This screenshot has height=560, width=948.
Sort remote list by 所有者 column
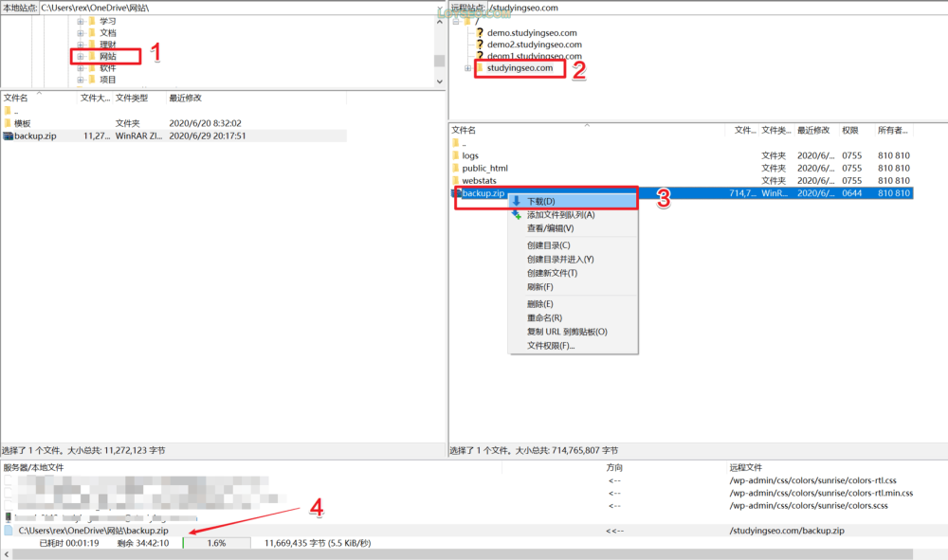pos(894,130)
